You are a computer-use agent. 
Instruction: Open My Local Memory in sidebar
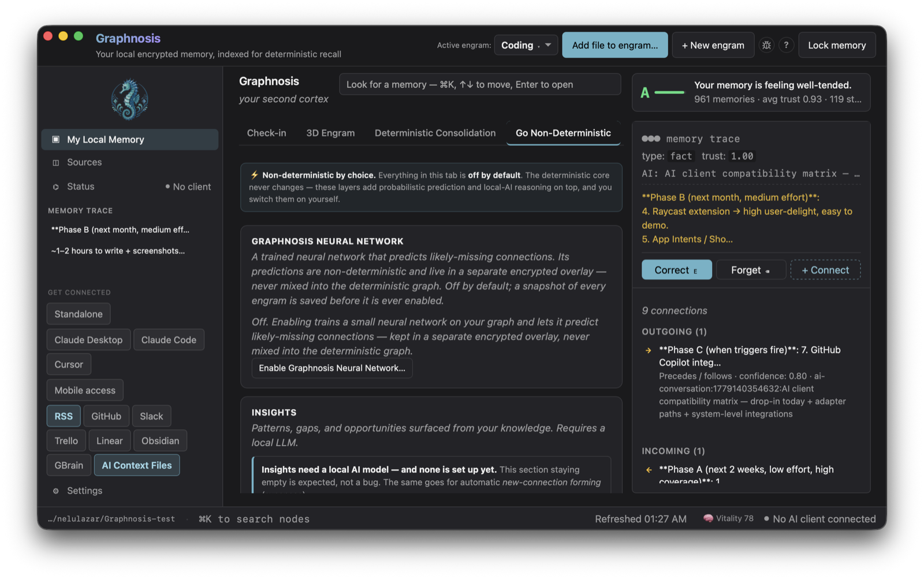[x=130, y=139]
